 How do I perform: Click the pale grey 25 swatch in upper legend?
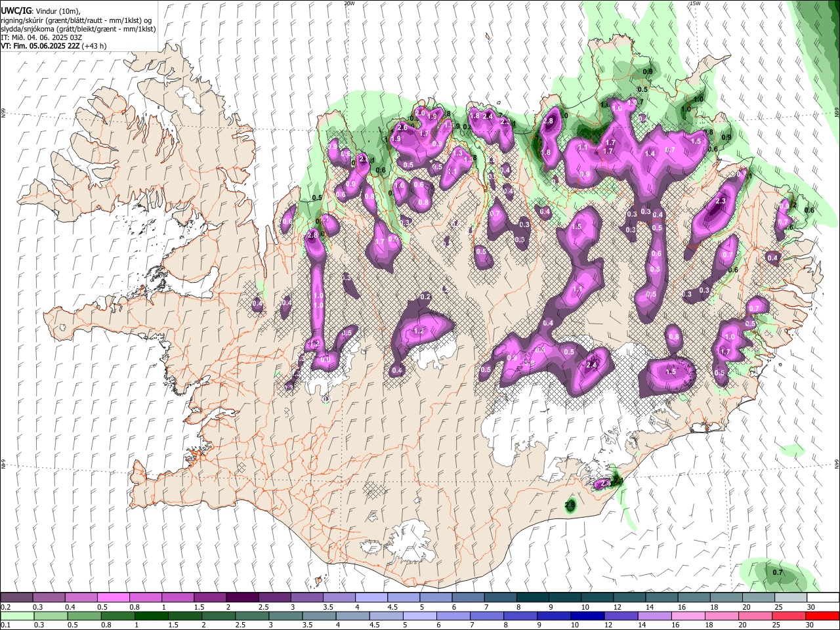(791, 598)
